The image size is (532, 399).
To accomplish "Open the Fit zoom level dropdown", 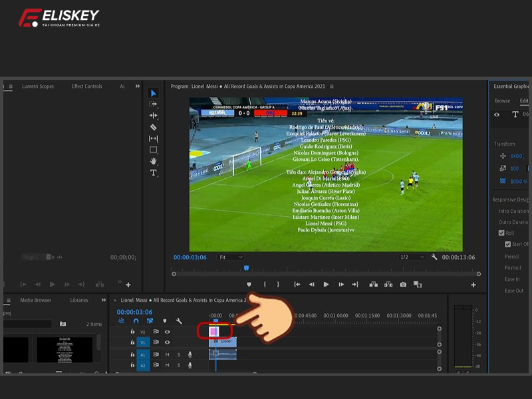I will click(x=231, y=257).
